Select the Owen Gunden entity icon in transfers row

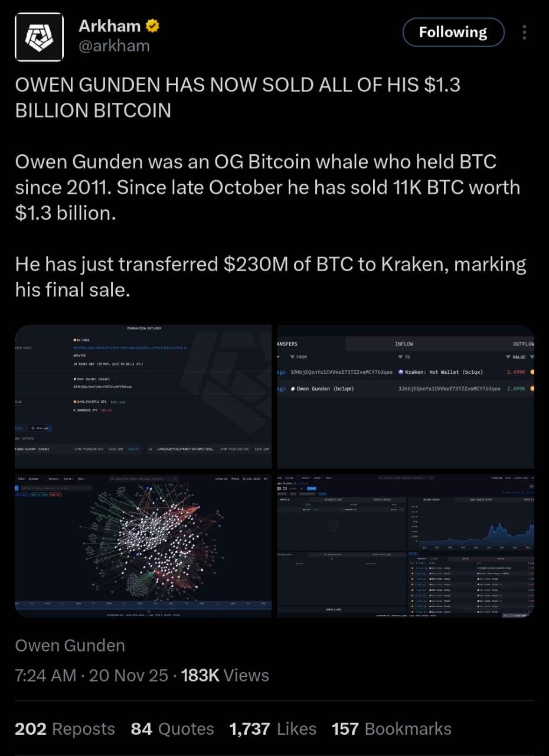point(292,388)
